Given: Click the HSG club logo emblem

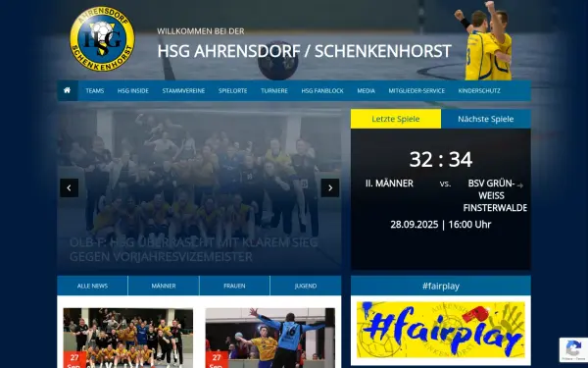Looking at the screenshot, I should coord(102,38).
